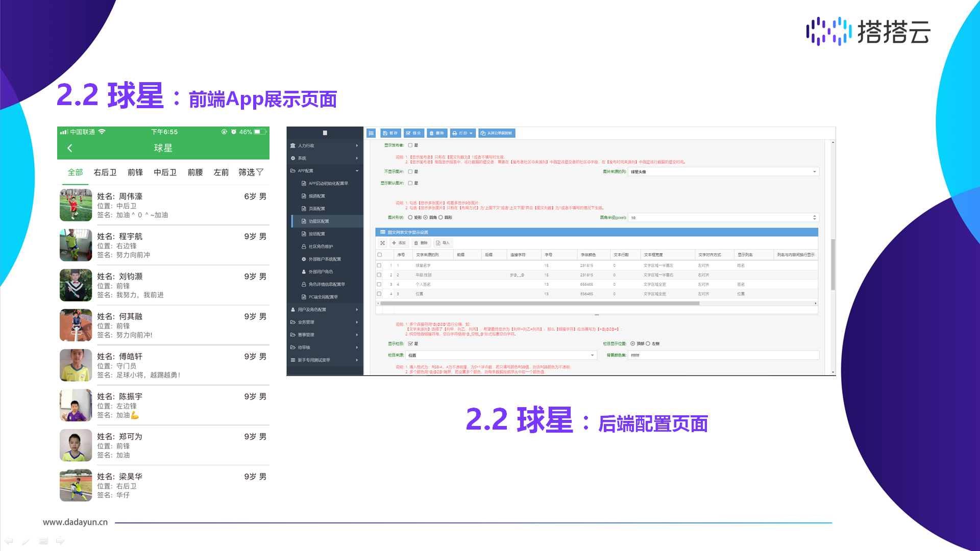Open the 打印 print dropdown arrow
The height and width of the screenshot is (551, 980).
(471, 133)
